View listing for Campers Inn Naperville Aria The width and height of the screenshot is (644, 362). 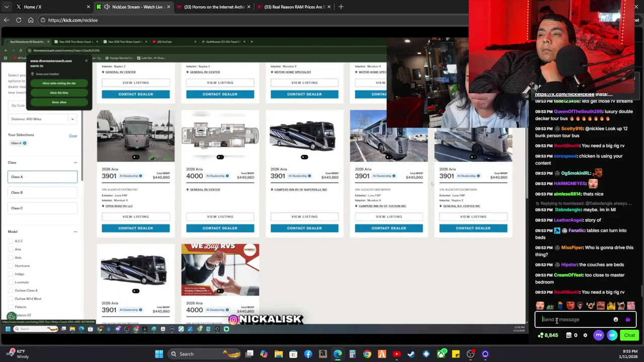[304, 217]
